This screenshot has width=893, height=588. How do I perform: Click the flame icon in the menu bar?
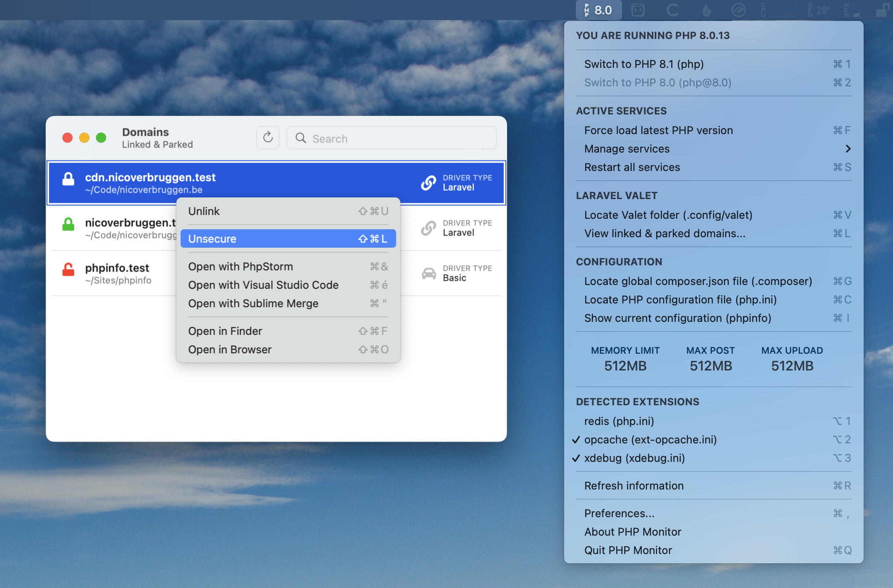(707, 10)
